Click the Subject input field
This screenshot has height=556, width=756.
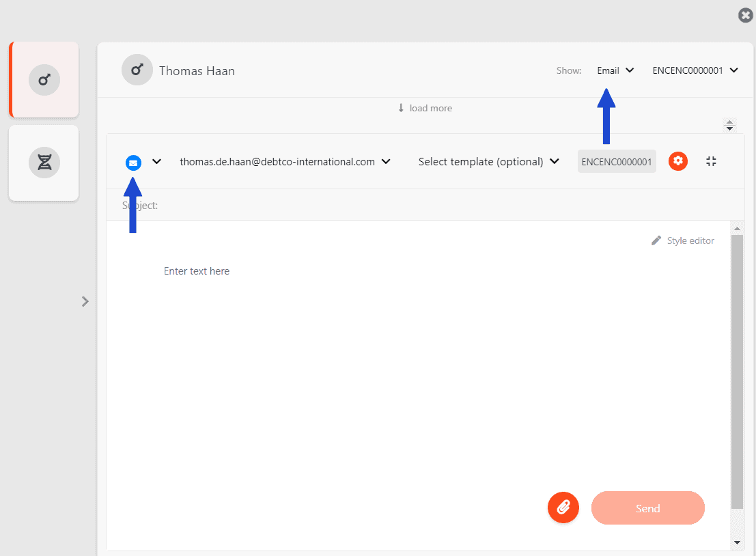[425, 205]
